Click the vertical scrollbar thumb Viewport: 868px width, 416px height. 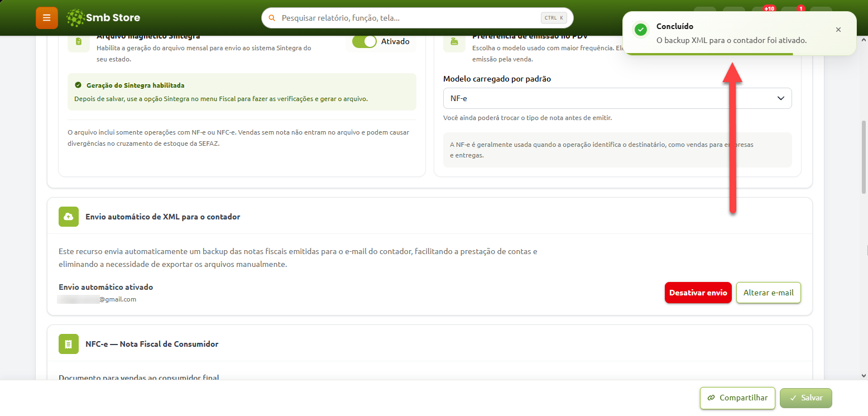[864, 157]
